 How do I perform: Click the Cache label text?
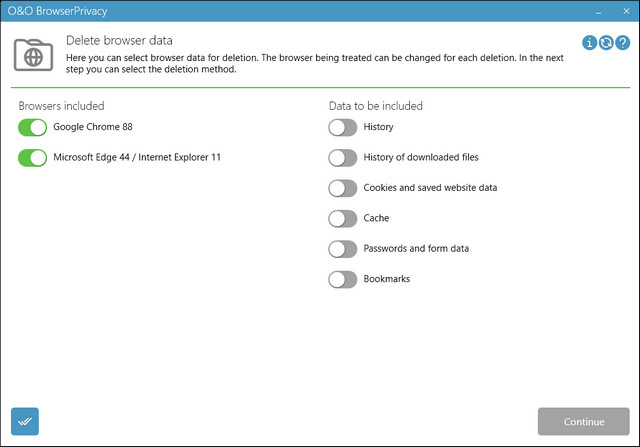coord(377,218)
